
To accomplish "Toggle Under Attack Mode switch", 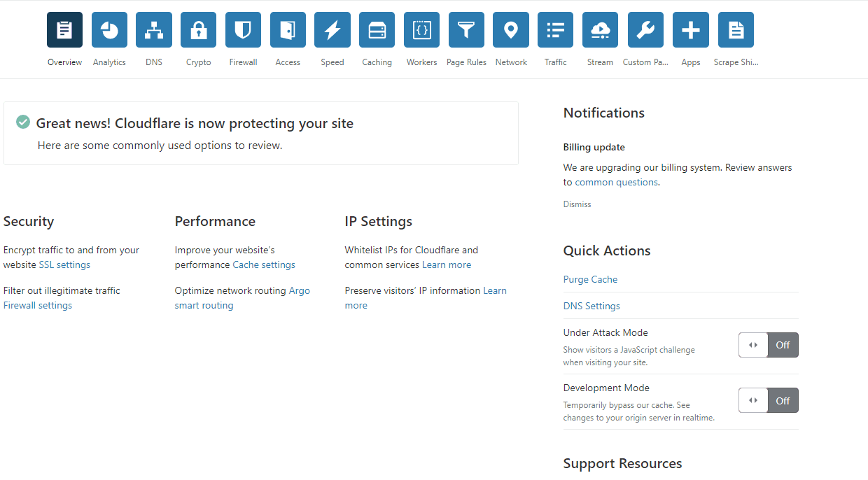I will (x=769, y=345).
